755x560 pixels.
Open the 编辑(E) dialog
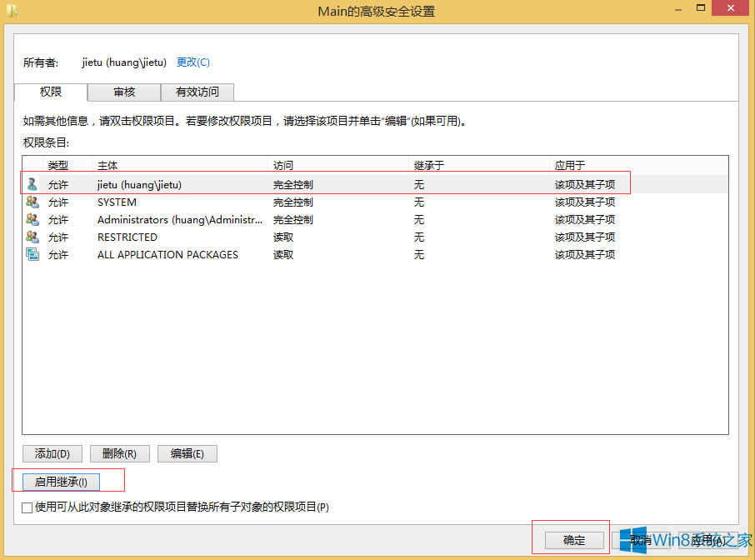click(x=187, y=453)
